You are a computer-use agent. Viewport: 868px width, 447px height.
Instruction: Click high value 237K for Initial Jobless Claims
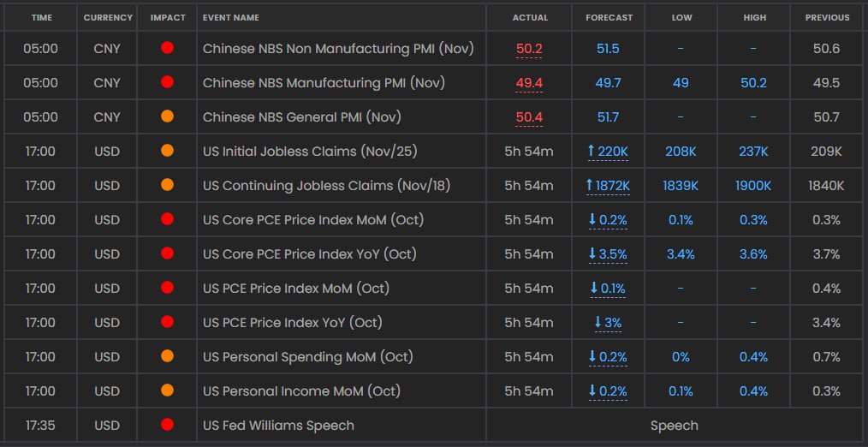(752, 152)
